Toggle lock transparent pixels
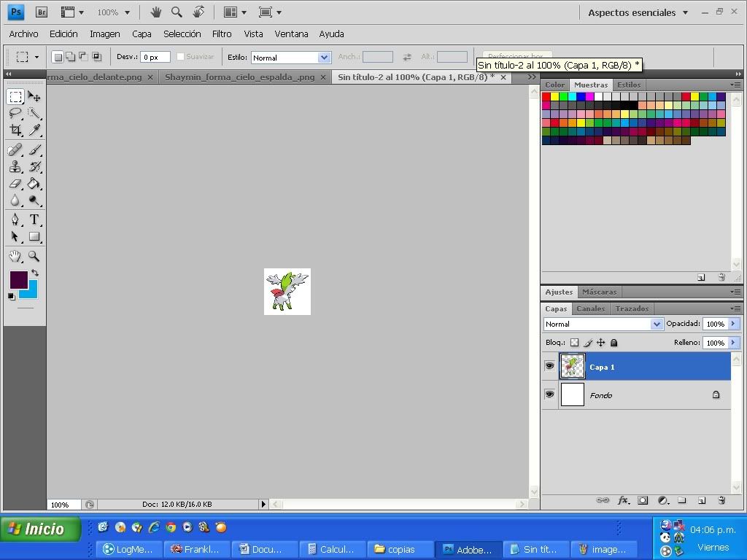The image size is (747, 560). pos(575,343)
